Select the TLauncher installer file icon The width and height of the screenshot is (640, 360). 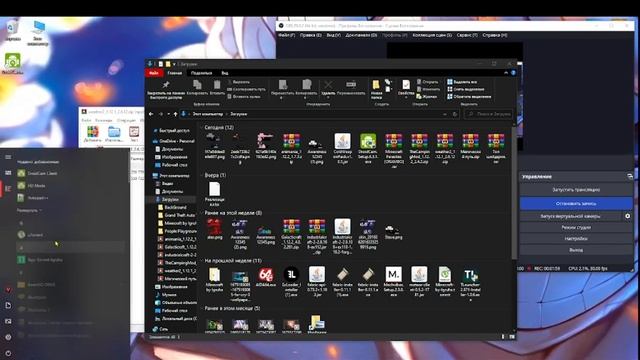tap(470, 275)
